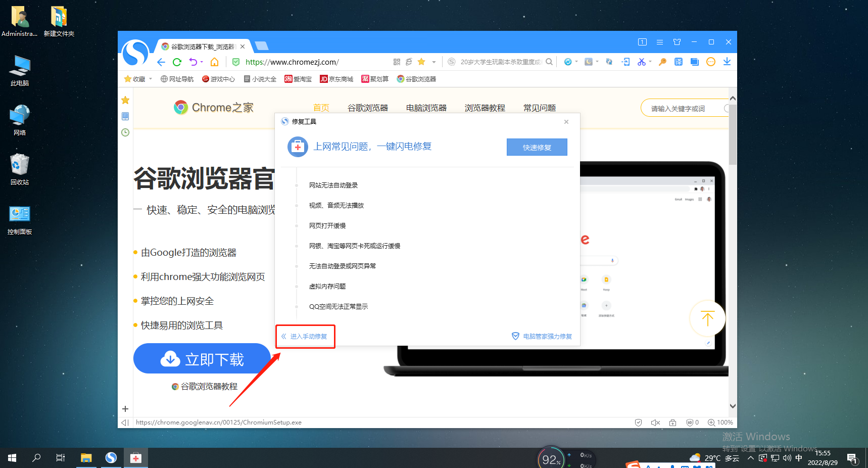Select the 常见问题 navigation tab
The height and width of the screenshot is (468, 868).
tap(540, 108)
